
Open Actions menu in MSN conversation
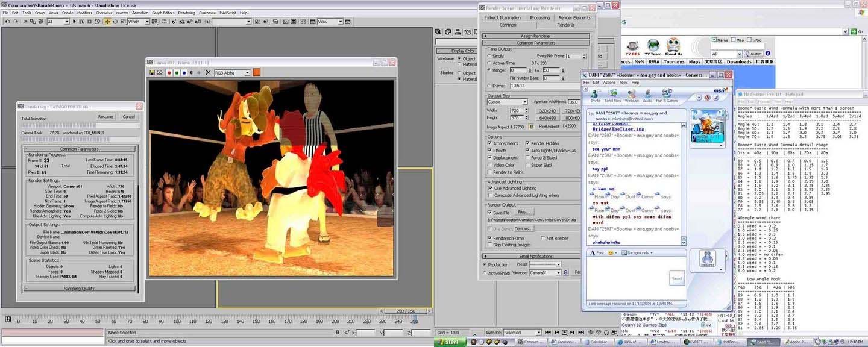coord(609,83)
